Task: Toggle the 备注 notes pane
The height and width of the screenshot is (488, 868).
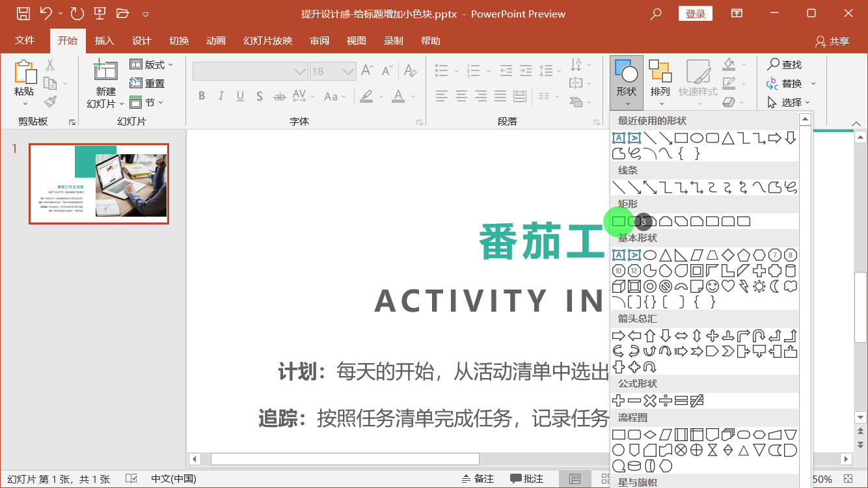Action: tap(477, 479)
